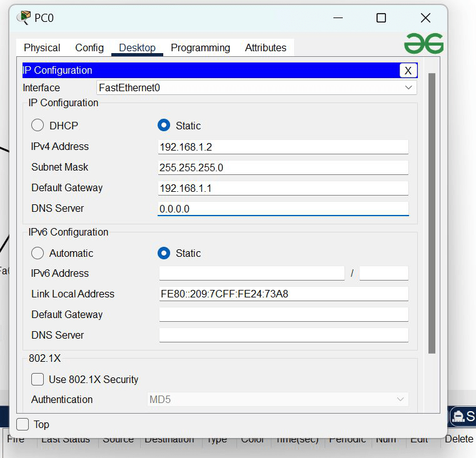Image resolution: width=476 pixels, height=458 pixels.
Task: Click the Link Local Address field
Action: (283, 294)
